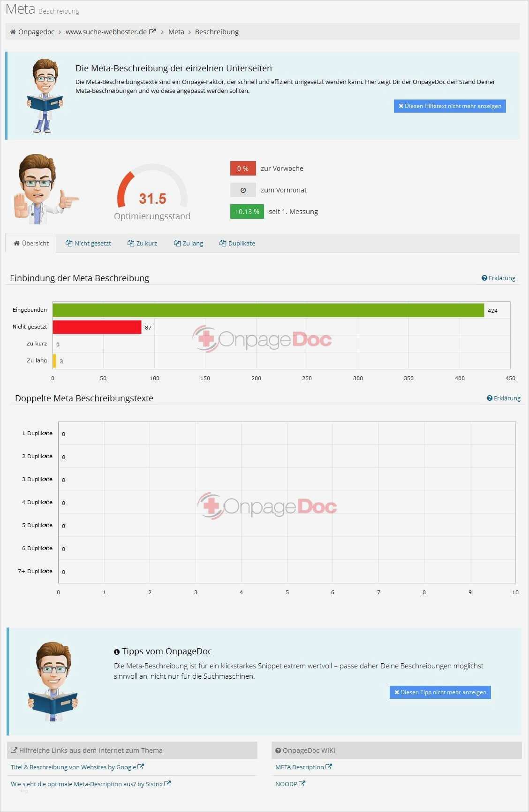Viewport: 529px width, 812px height.
Task: Open the Zu kurz tab
Action: pos(142,243)
